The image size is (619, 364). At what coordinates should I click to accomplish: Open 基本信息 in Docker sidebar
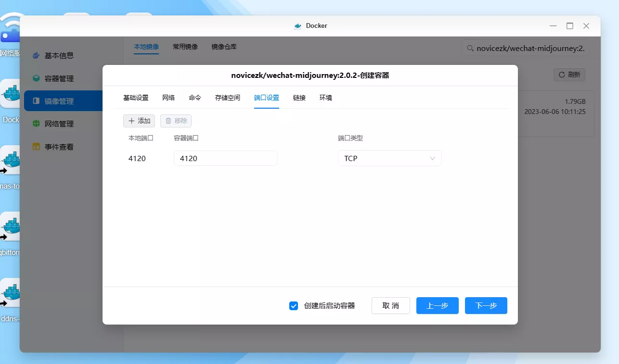59,55
